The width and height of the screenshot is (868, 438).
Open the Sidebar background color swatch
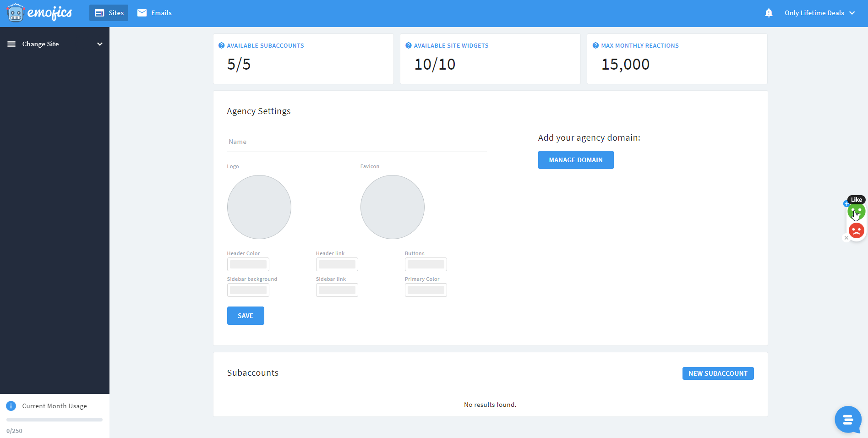click(248, 290)
